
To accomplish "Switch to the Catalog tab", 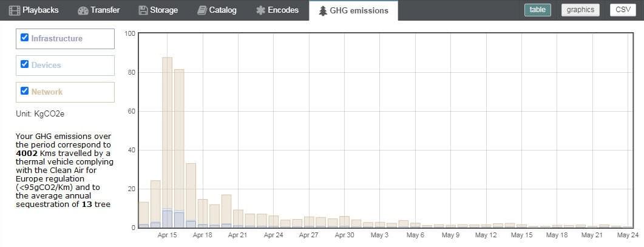I will click(217, 10).
